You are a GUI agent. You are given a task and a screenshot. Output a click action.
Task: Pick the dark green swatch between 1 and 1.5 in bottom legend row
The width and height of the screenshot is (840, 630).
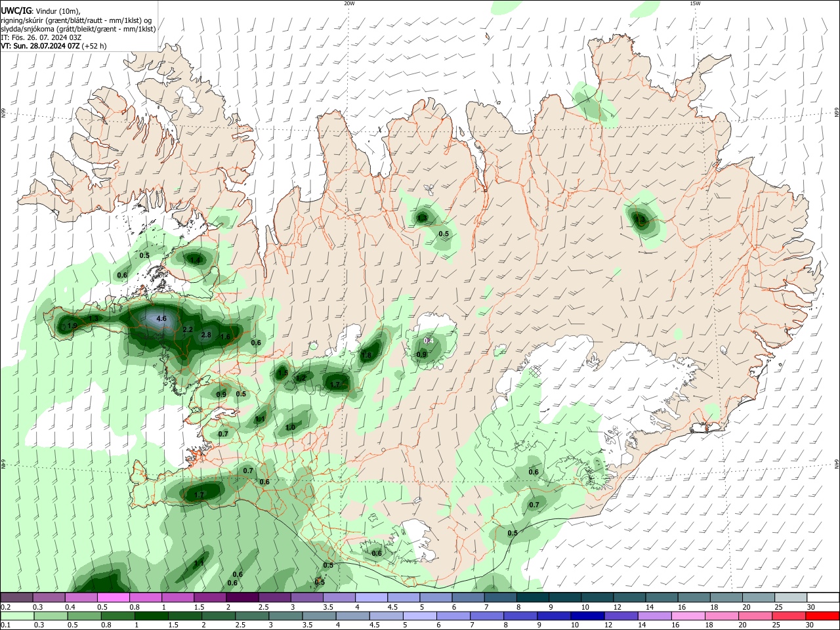point(152,616)
